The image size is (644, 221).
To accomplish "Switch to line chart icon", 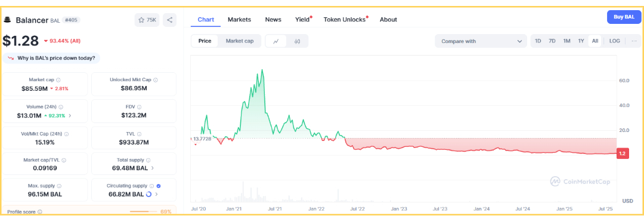I will click(277, 41).
